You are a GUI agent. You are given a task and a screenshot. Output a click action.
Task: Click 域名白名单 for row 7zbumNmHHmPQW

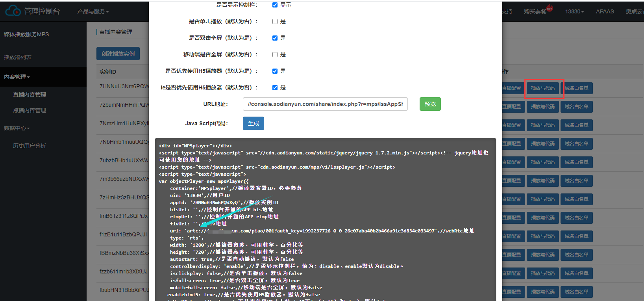pyautogui.click(x=577, y=107)
